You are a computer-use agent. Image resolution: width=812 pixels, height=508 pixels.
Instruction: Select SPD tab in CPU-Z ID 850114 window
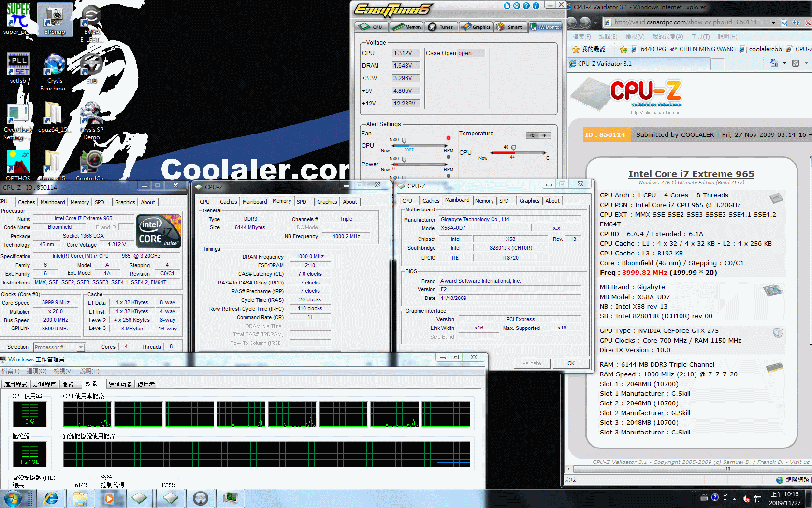(100, 202)
